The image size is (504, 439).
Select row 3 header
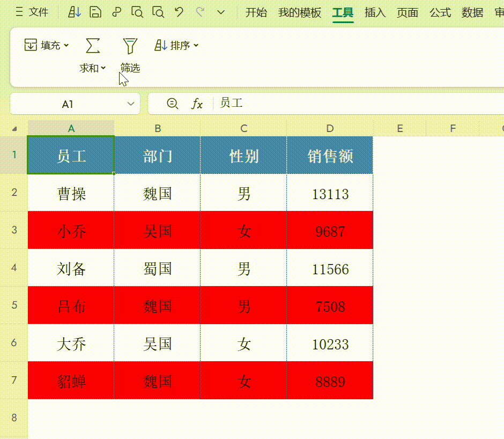click(14, 230)
